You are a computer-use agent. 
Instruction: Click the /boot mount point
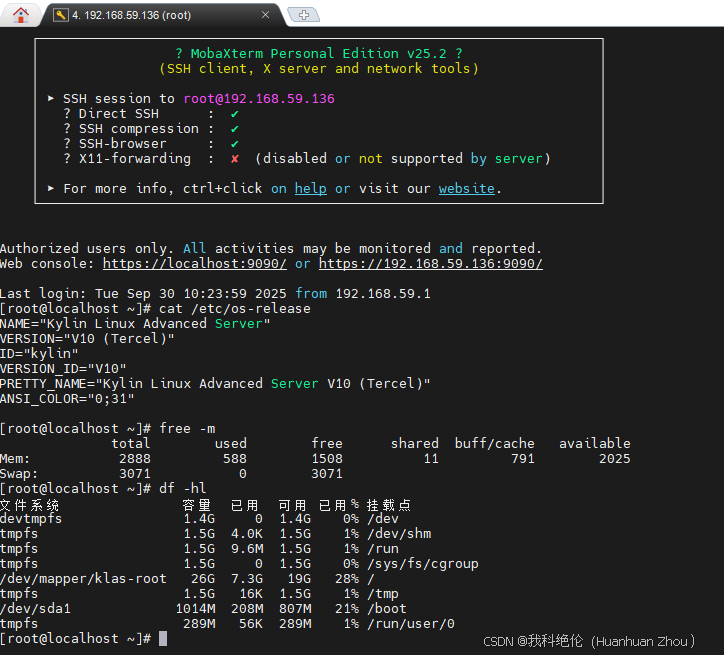point(387,608)
